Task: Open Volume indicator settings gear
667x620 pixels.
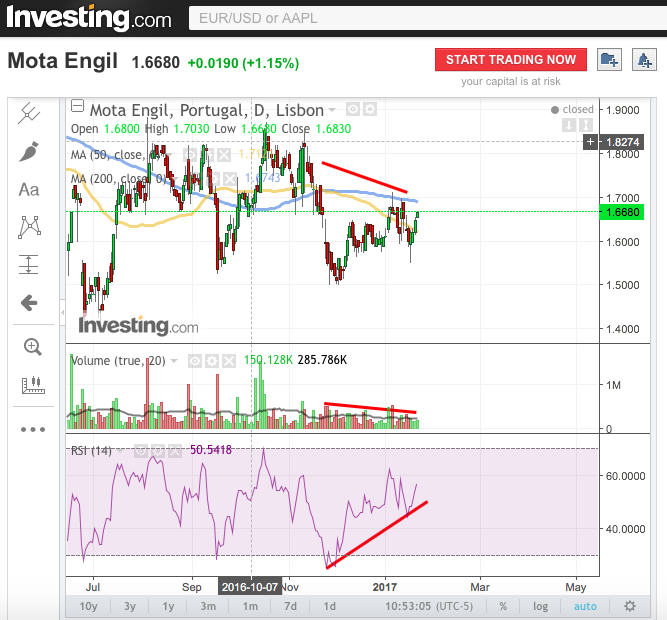Action: click(212, 361)
